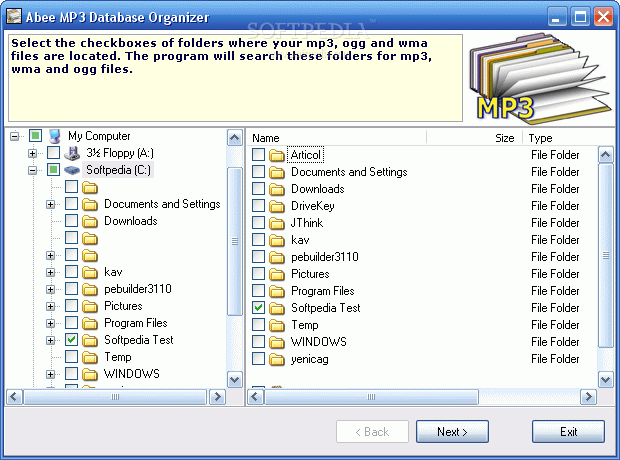
Task: Click the Softpedia (C:) drive icon
Action: [x=72, y=170]
